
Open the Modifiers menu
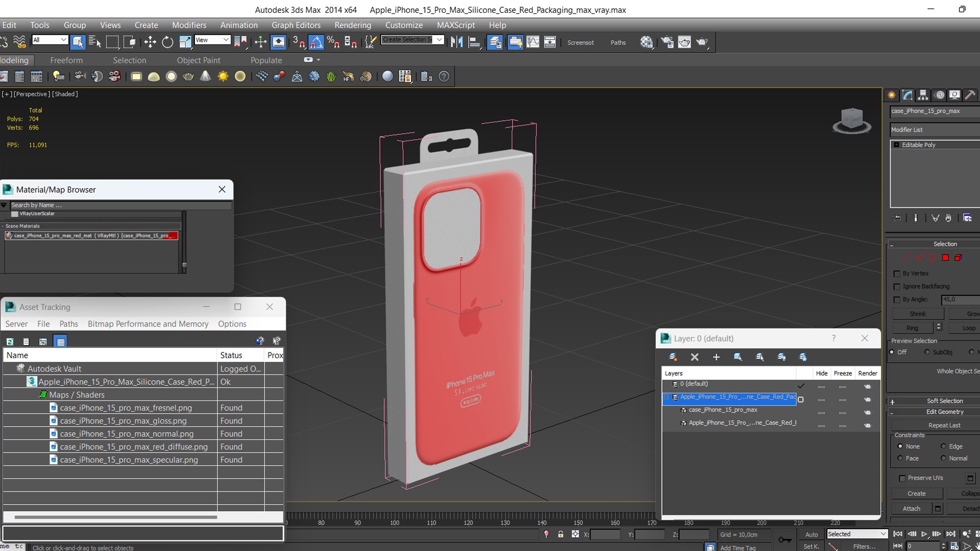(189, 25)
